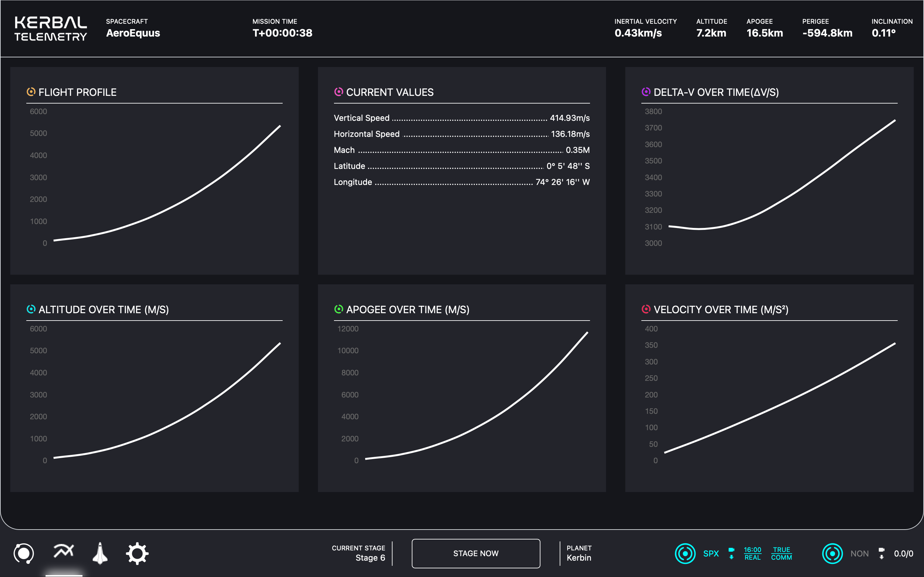Open the orbit view icon in bottom bar
Image resolution: width=924 pixels, height=577 pixels.
(24, 553)
